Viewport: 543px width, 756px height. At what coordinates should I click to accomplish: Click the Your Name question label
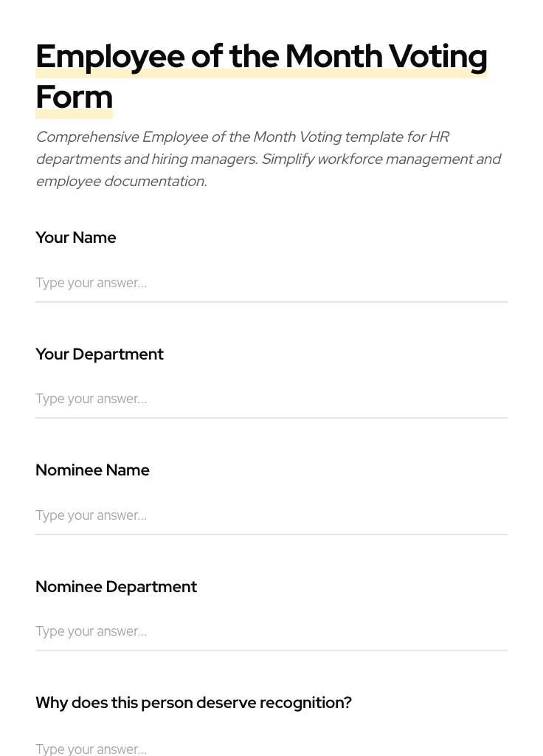point(75,238)
